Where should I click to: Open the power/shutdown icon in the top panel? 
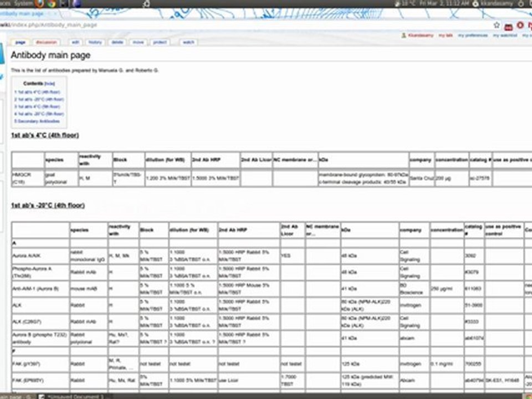click(521, 3)
